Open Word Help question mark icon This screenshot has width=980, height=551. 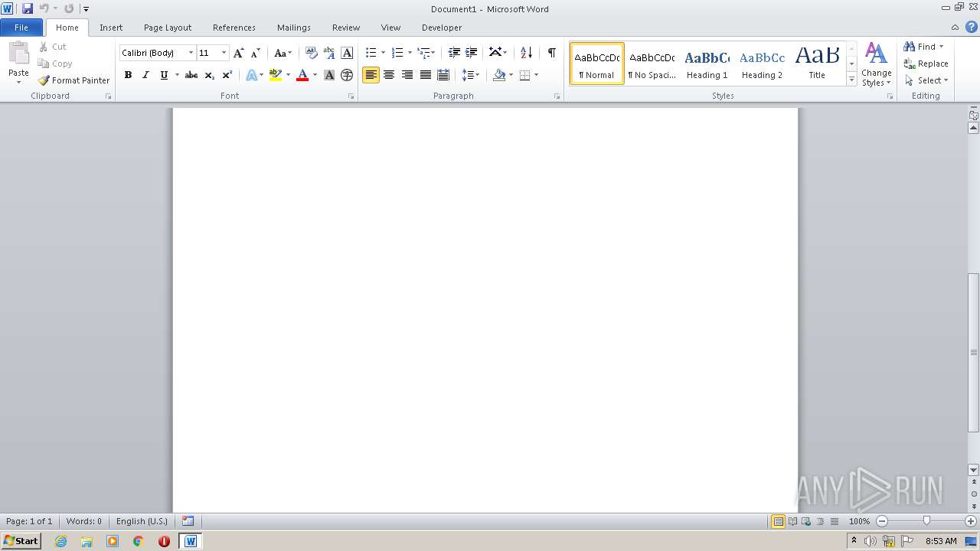point(972,27)
